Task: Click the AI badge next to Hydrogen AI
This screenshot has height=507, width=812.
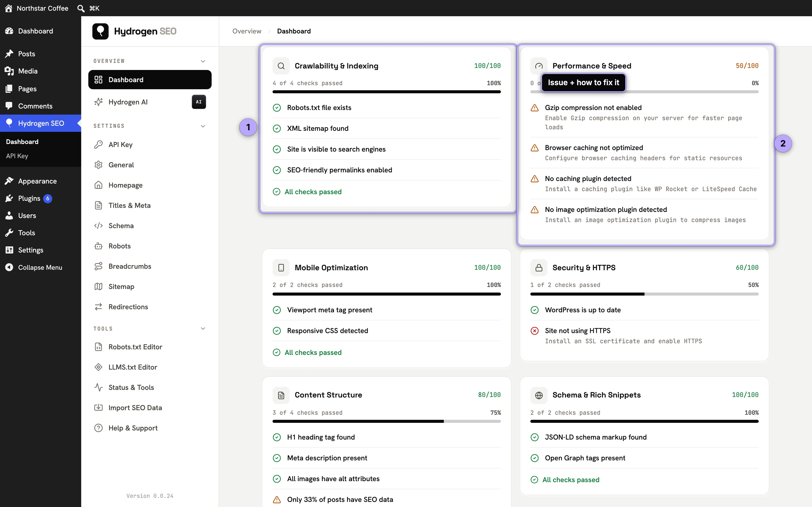Action: (x=199, y=102)
